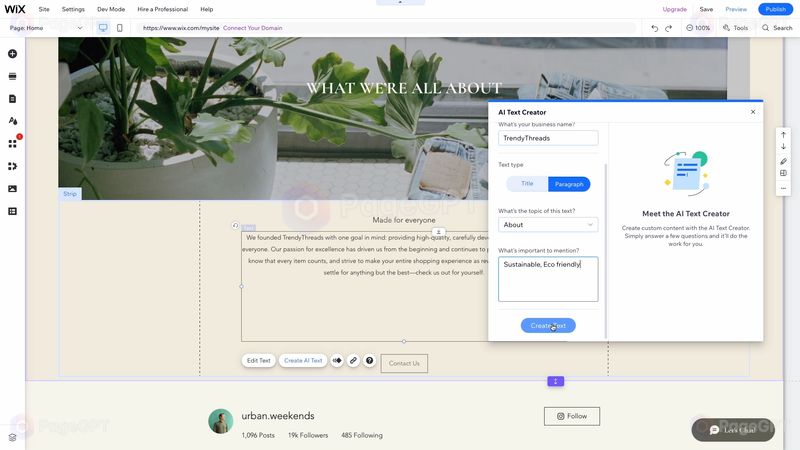
Task: Click the link chain icon
Action: click(x=353, y=361)
